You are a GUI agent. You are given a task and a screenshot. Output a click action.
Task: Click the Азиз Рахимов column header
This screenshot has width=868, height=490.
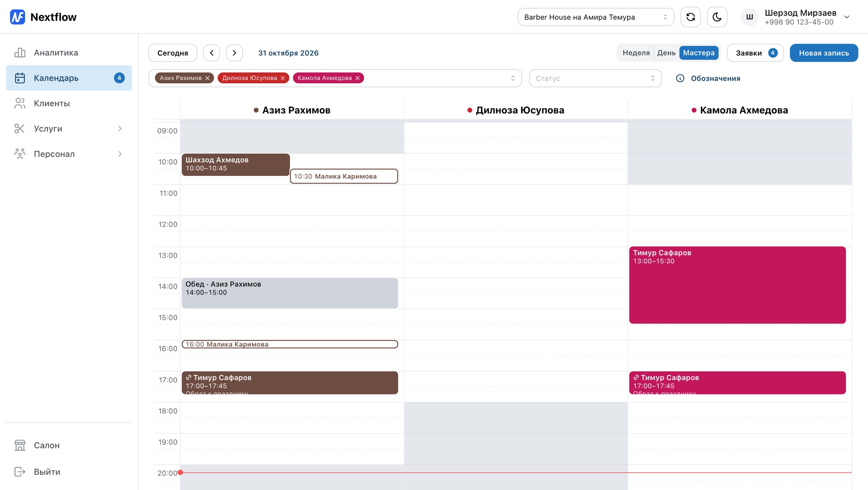pyautogui.click(x=292, y=110)
